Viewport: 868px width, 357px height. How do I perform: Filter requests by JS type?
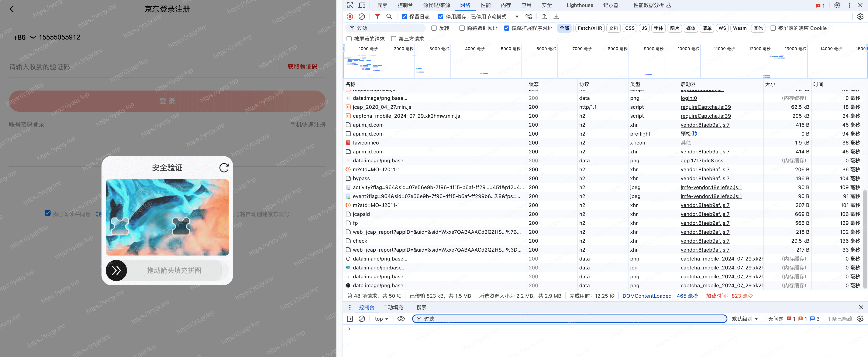pyautogui.click(x=644, y=28)
